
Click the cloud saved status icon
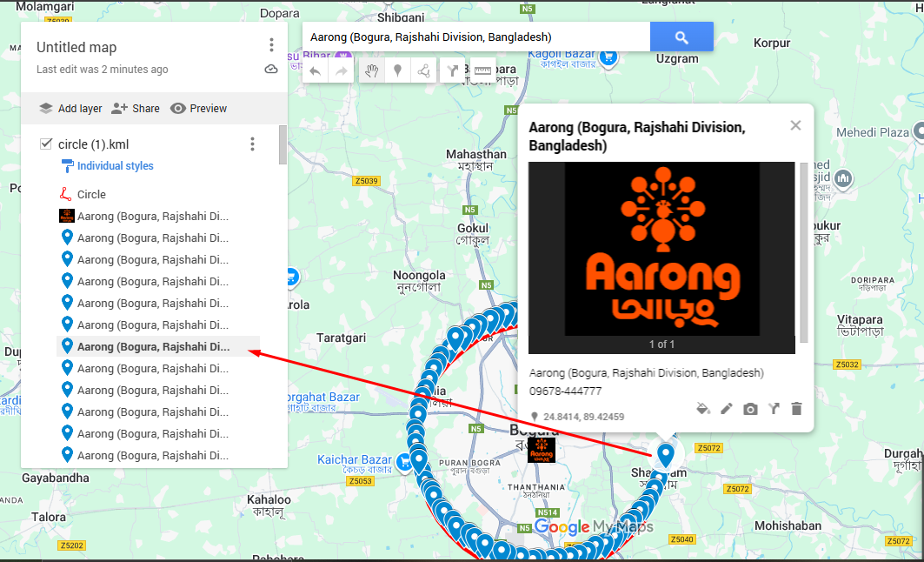tap(271, 69)
